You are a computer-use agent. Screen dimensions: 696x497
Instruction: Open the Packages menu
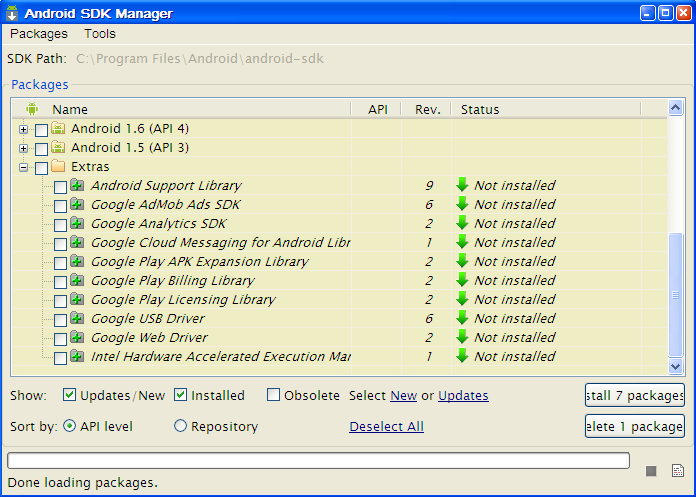(x=39, y=34)
